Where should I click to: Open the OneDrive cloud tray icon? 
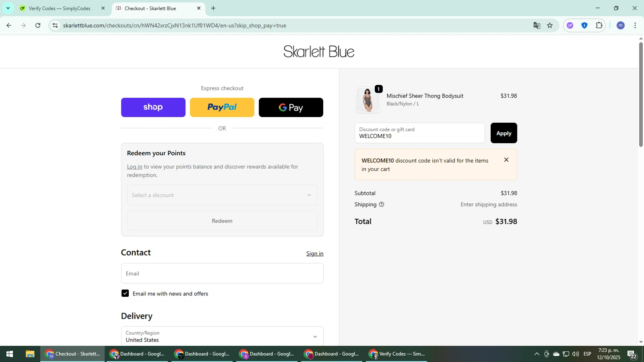[x=556, y=354]
